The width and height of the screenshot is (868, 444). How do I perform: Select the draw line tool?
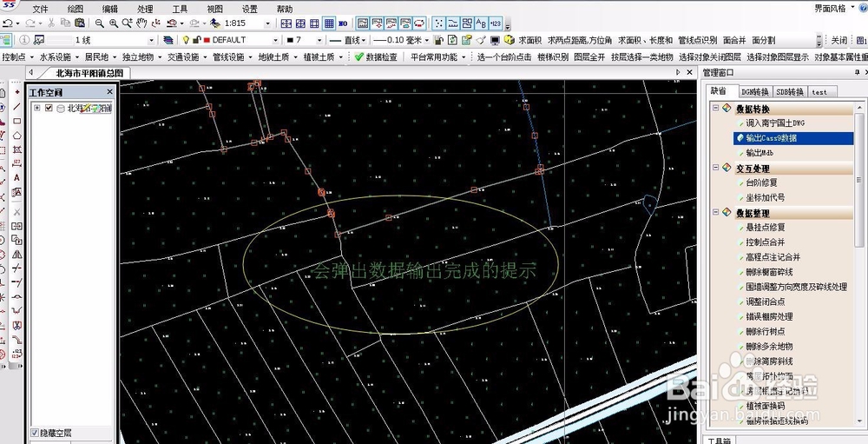(x=17, y=106)
